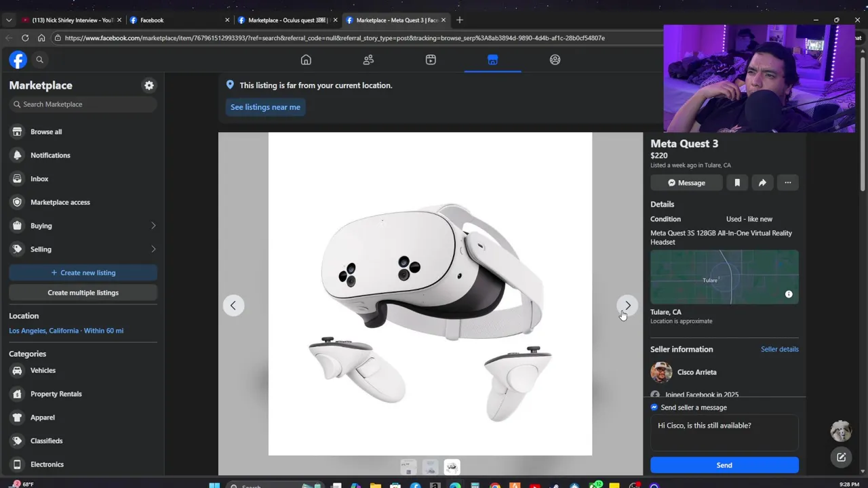Open more options ellipsis for listing
The width and height of the screenshot is (868, 488).
(788, 182)
